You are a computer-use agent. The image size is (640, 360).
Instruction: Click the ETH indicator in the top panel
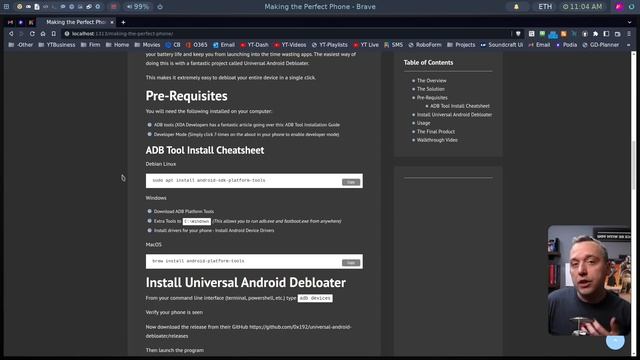coord(545,7)
